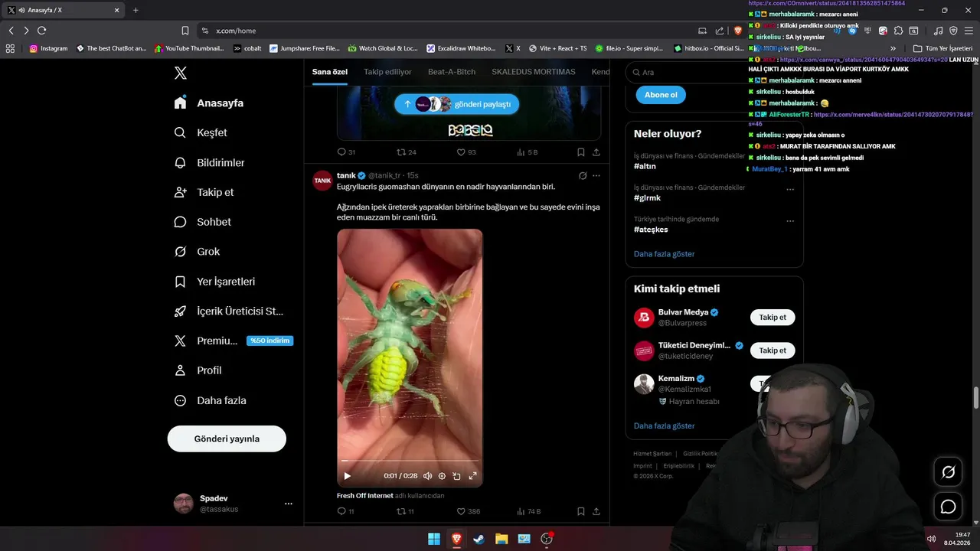Click Brave shield icon in address bar
The width and height of the screenshot is (980, 551).
(x=738, y=31)
